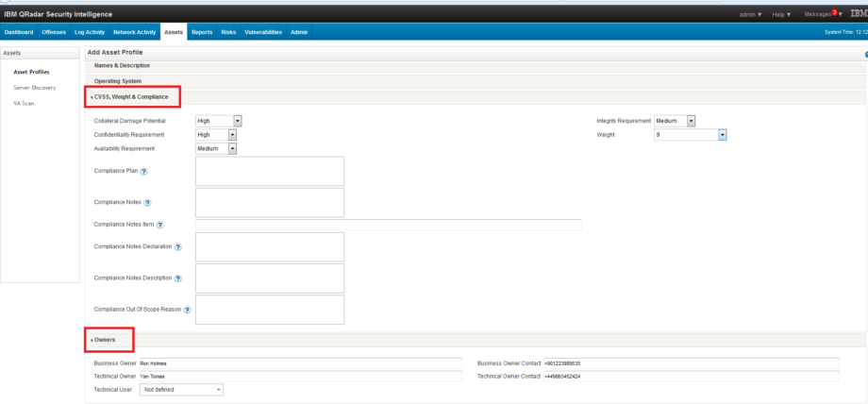Select Technical User dropdown
868x404 pixels.
181,389
